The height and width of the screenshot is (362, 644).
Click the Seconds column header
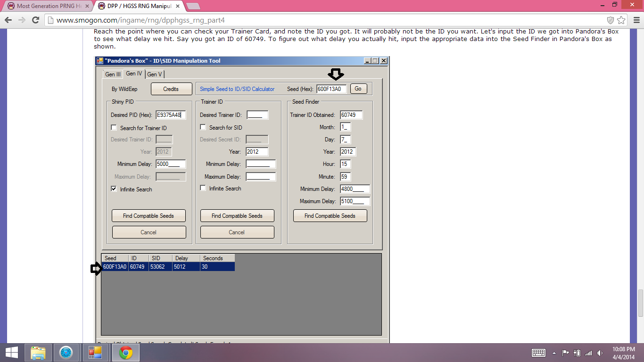217,258
